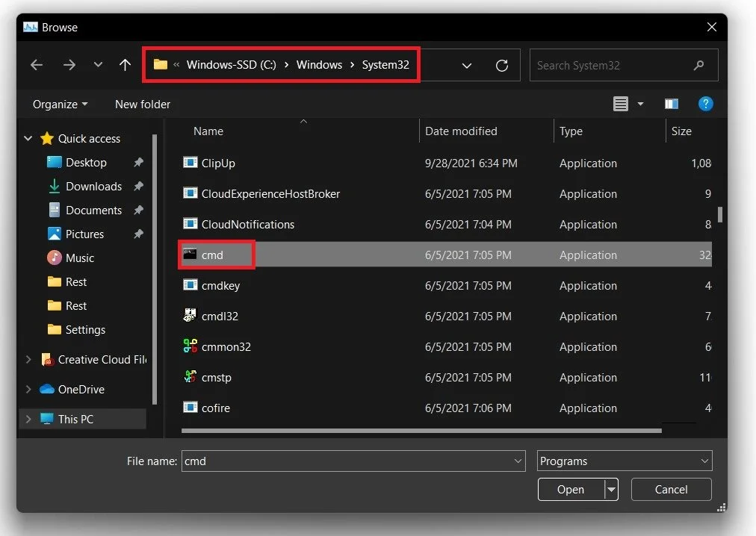Image resolution: width=756 pixels, height=536 pixels.
Task: Go up one folder level
Action: (125, 65)
